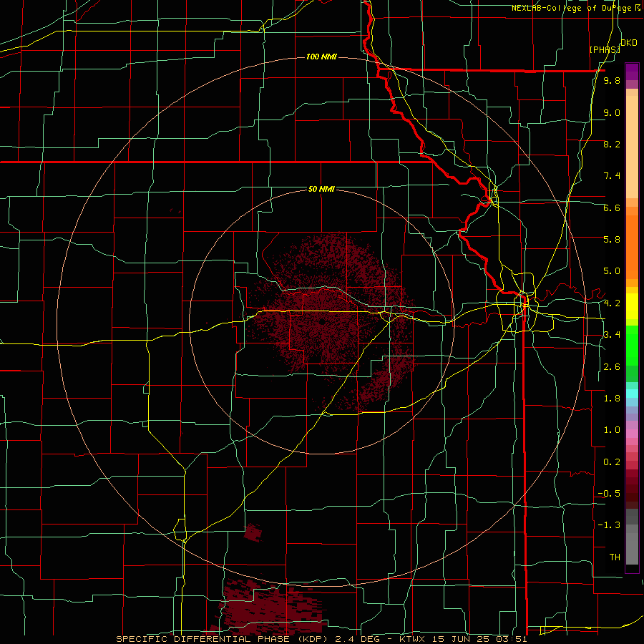The width and height of the screenshot is (644, 644).
Task: Click the NEXLAB-College of DuPage label
Action: (576, 8)
